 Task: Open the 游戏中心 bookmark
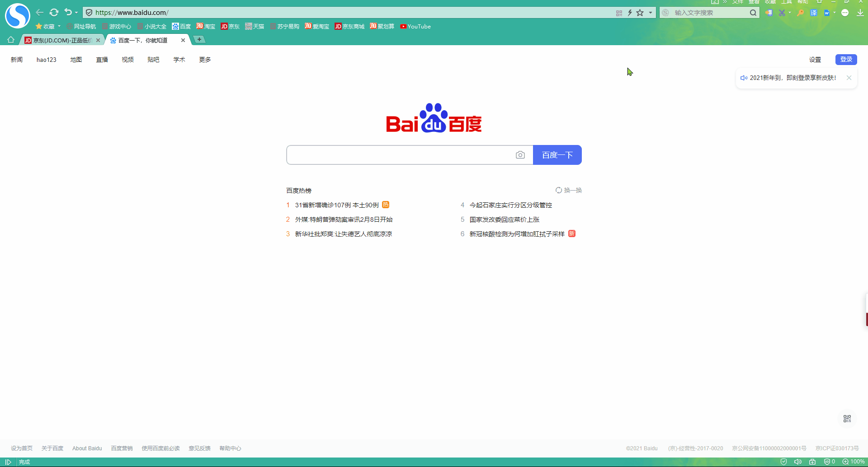[x=116, y=27]
